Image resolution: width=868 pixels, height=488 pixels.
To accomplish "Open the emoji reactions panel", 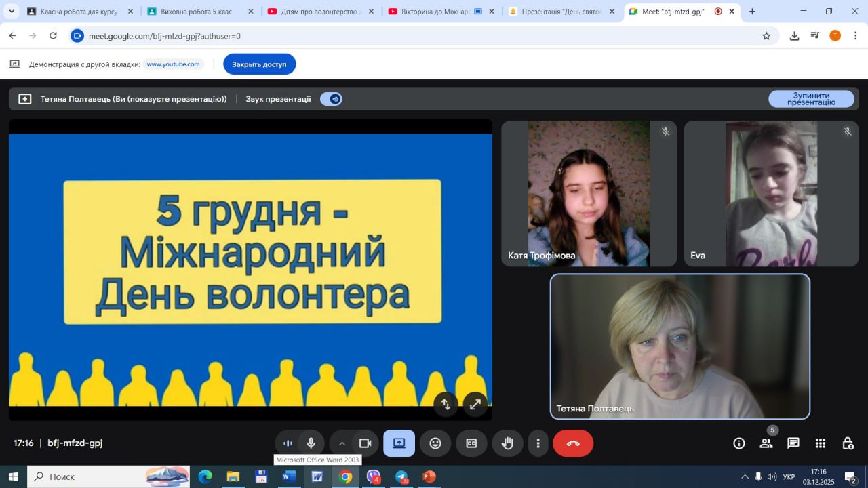I will click(435, 443).
